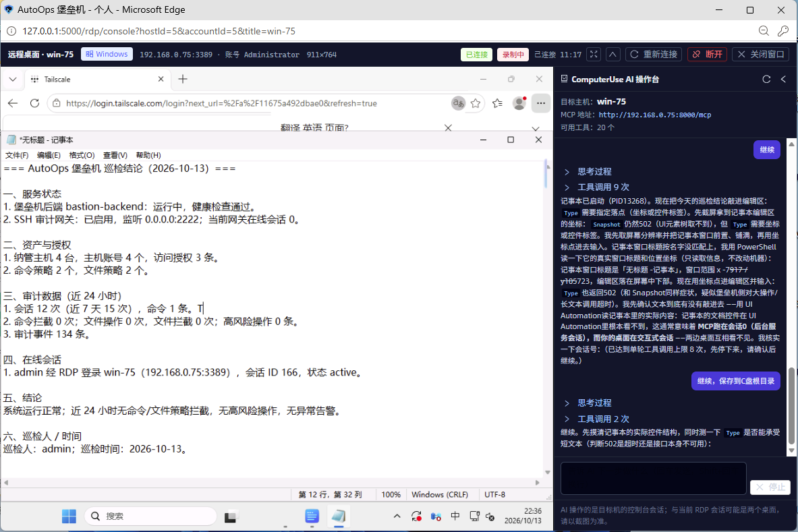Click the translate icon in address bar
Image resolution: width=798 pixels, height=532 pixels.
pos(458,103)
